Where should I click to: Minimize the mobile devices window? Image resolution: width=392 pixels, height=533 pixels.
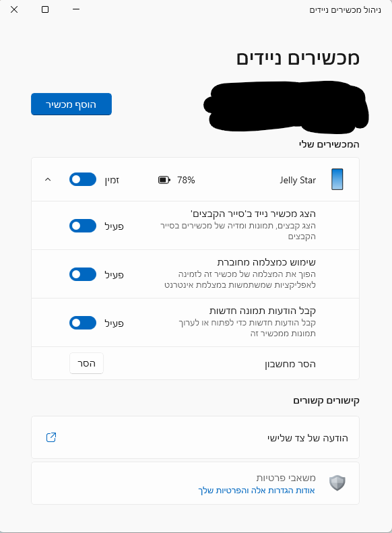click(x=76, y=9)
